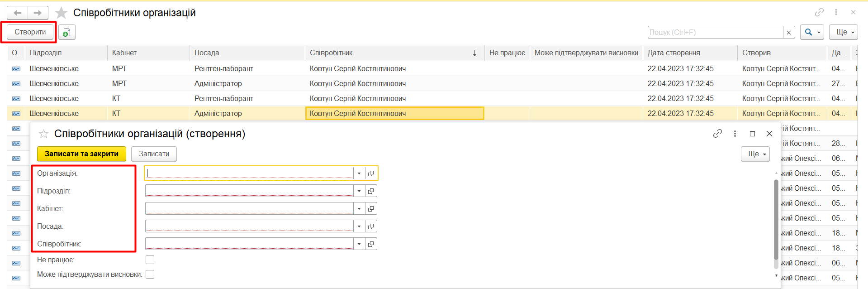This screenshot has width=868, height=289.
Task: Click the copy record icon next to Створити
Action: [x=66, y=32]
